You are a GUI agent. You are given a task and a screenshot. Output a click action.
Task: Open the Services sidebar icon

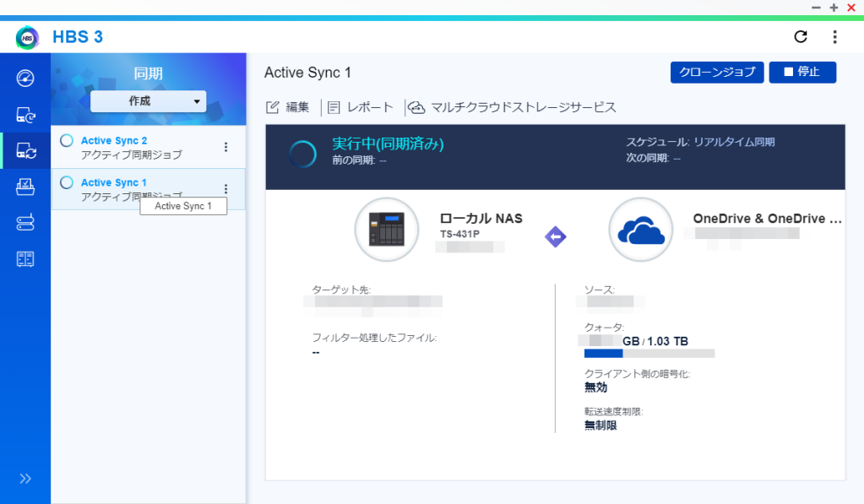click(x=25, y=259)
